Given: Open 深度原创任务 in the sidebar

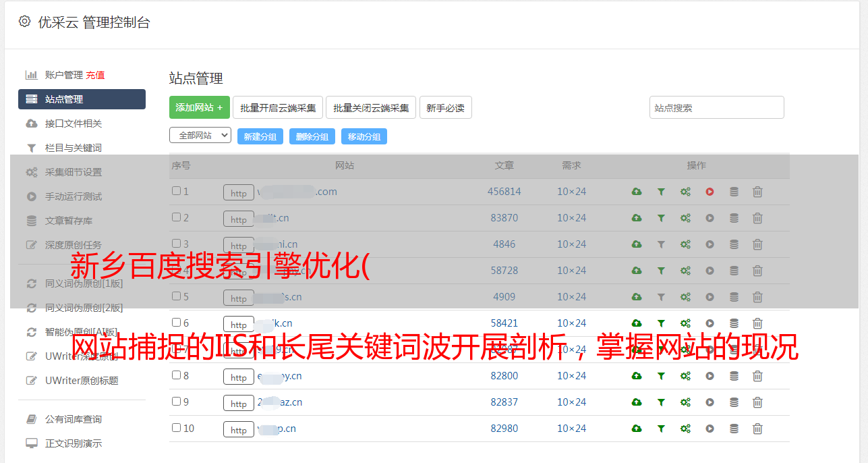Looking at the screenshot, I should 74,245.
